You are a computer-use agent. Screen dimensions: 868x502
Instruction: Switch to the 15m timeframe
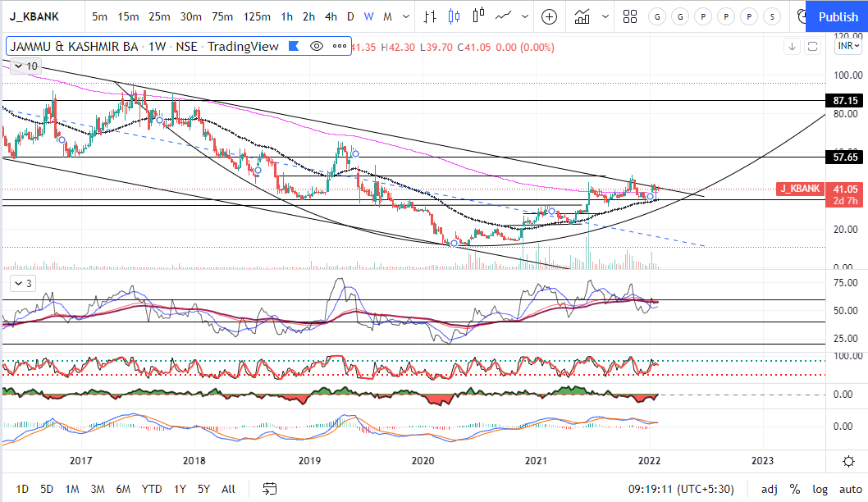[x=128, y=16]
